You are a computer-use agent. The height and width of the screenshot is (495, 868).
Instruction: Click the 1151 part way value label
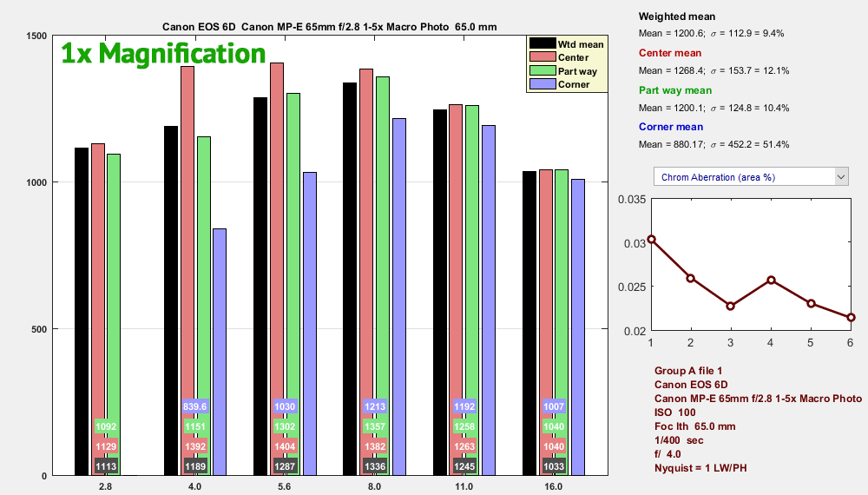pos(195,426)
